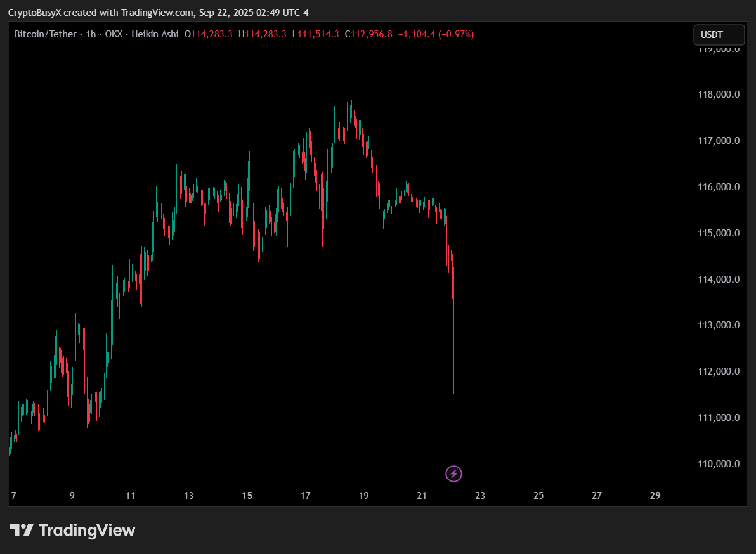This screenshot has width=756, height=554.
Task: Select the chart legend header row
Action: coord(241,34)
